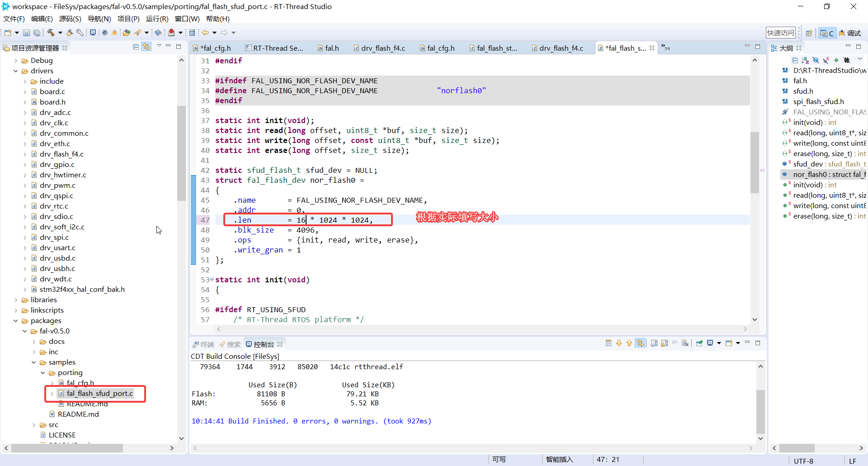Collapse All in the Outline view
The width and height of the screenshot is (868, 466).
(795, 60)
